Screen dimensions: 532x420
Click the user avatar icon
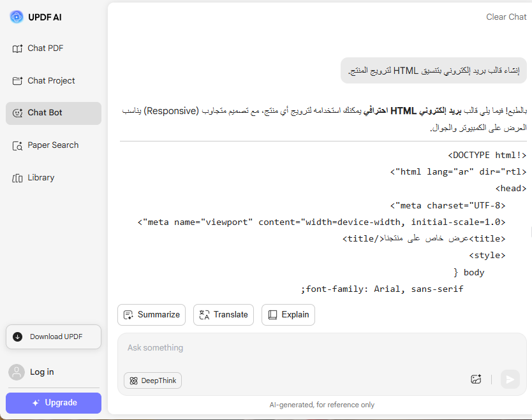17,372
